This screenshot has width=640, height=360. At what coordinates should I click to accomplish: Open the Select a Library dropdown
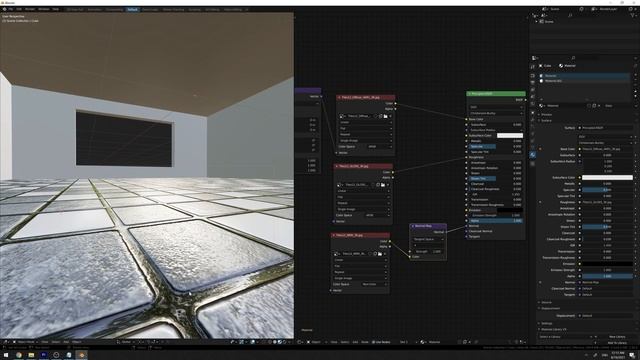click(x=565, y=337)
